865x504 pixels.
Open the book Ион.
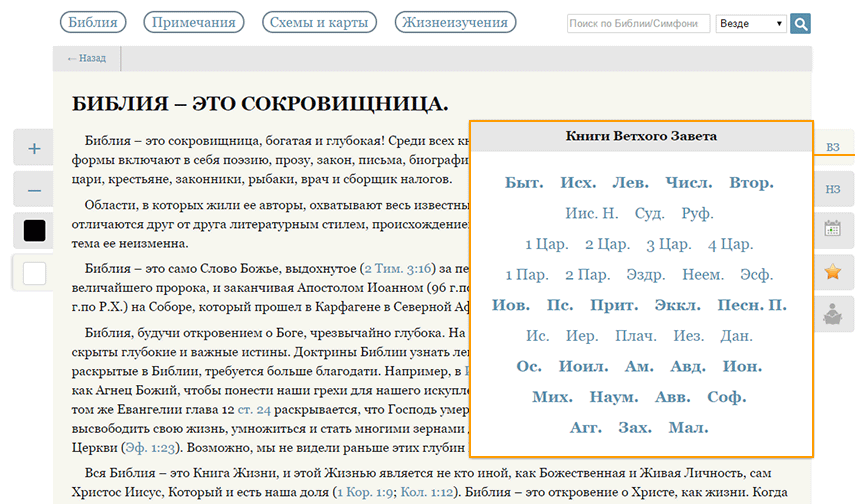point(743,366)
